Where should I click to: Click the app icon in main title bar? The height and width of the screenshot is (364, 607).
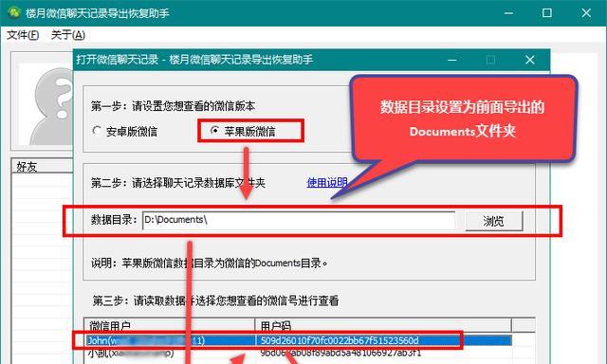click(x=14, y=12)
